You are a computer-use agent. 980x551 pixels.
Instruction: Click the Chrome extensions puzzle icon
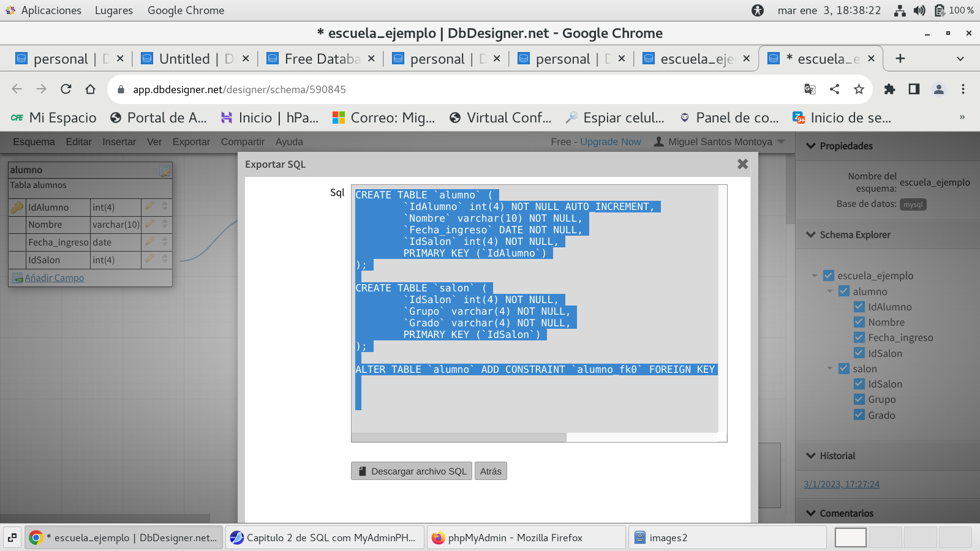(x=889, y=89)
